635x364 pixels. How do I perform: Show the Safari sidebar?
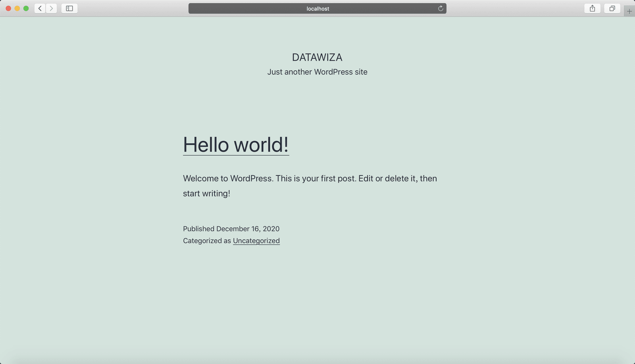tap(69, 8)
